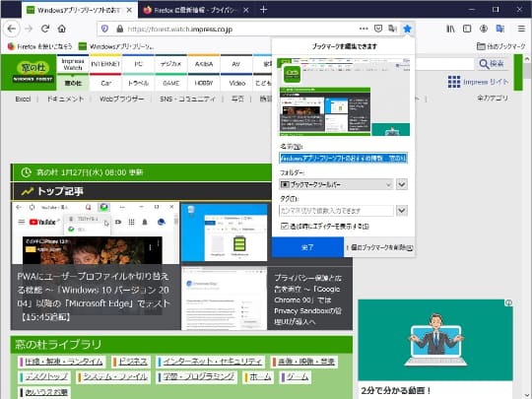This screenshot has width=532, height=399.
Task: Open Car Watch navigation tab
Action: point(105,83)
